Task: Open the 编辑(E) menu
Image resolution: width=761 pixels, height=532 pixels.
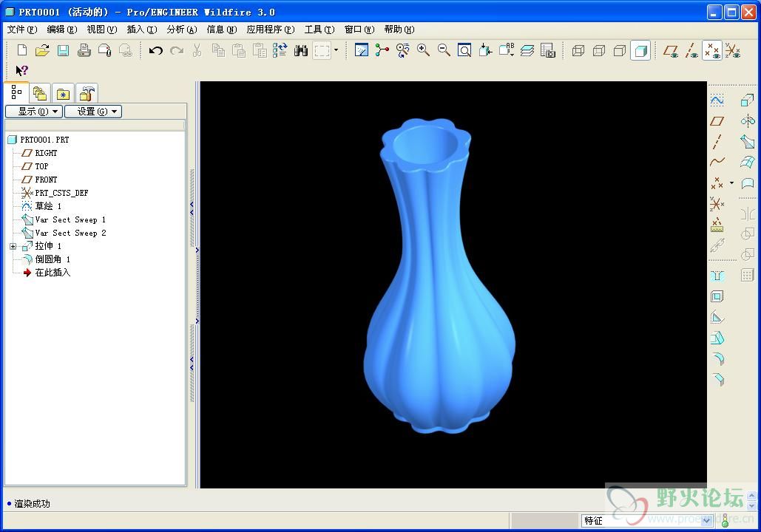Action: click(61, 30)
